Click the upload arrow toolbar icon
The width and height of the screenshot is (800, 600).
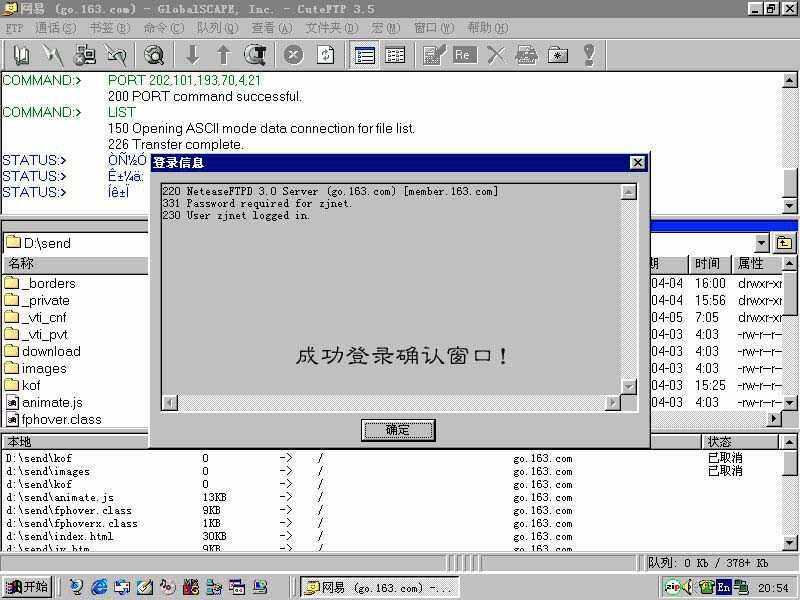(x=224, y=55)
